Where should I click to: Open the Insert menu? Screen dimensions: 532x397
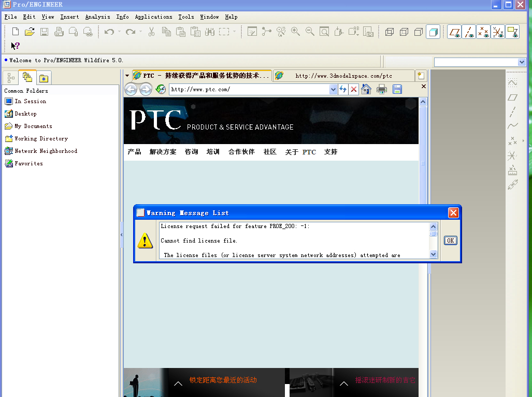(x=69, y=17)
